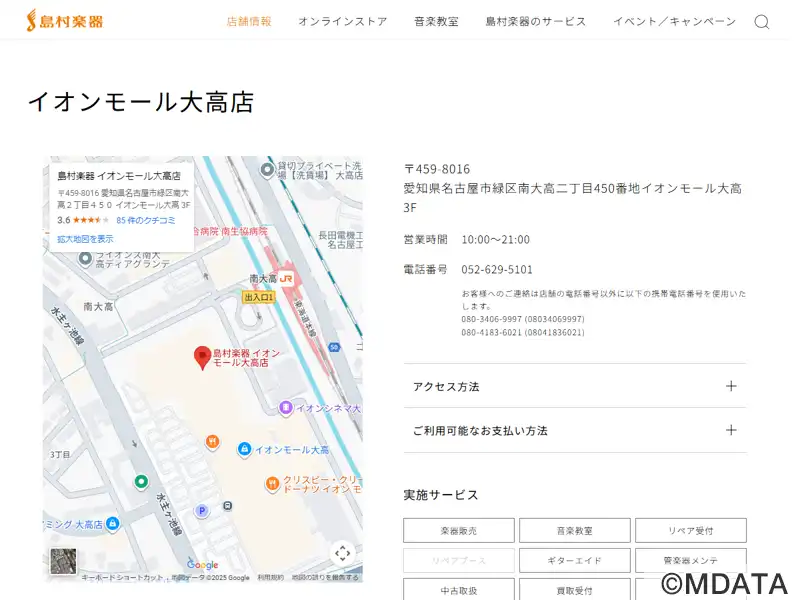Click the リペア受付 service button
Viewport: 800px width, 600px height.
[691, 531]
